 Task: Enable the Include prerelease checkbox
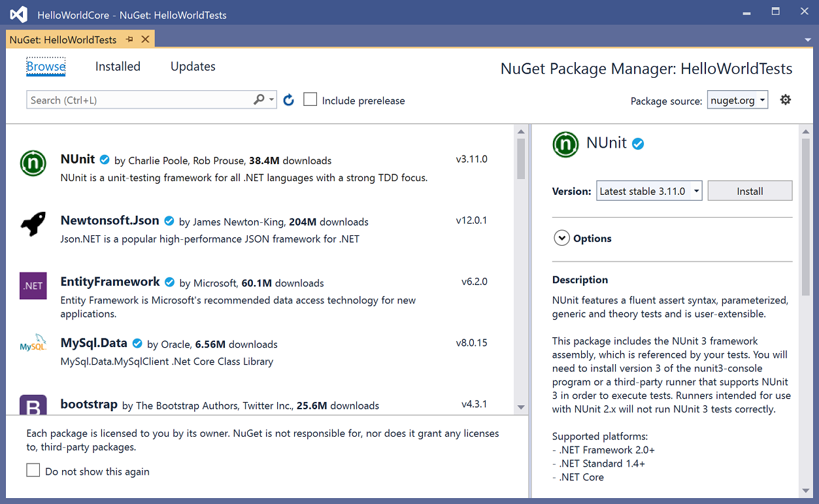click(309, 99)
